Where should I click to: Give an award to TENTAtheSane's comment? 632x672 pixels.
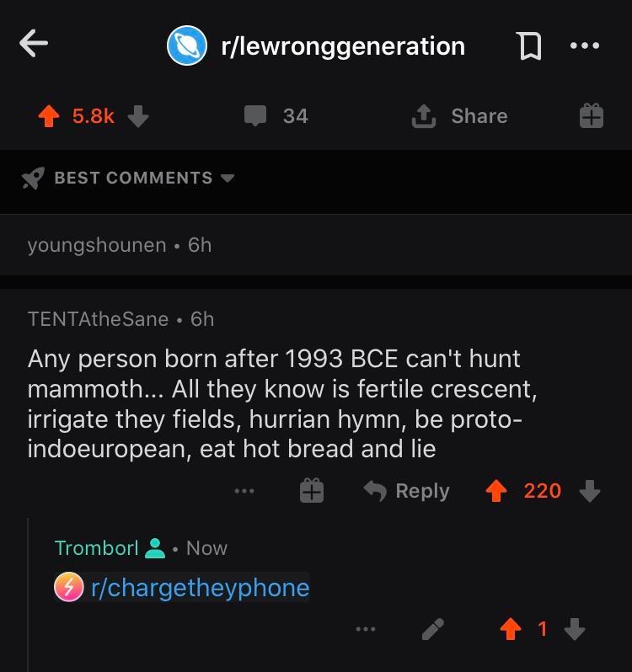312,491
